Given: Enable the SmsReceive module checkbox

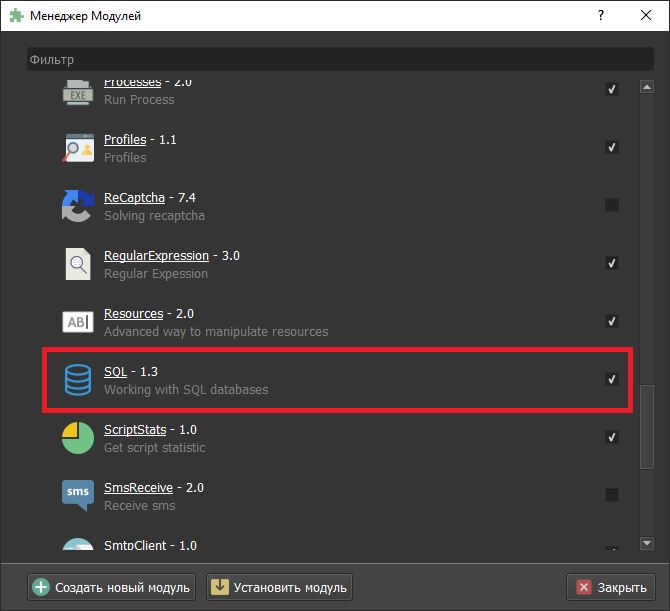Looking at the screenshot, I should pyautogui.click(x=612, y=495).
